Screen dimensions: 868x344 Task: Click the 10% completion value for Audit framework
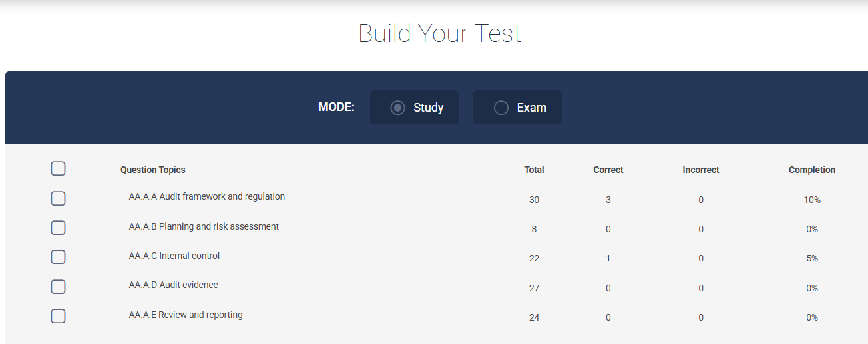pos(812,200)
